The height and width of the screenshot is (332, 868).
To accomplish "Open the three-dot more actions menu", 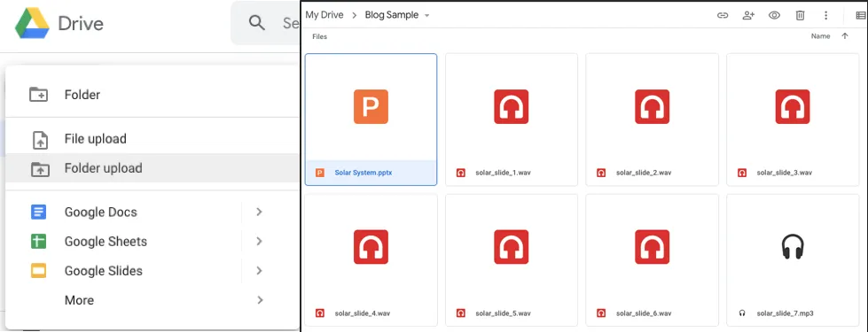I will (x=826, y=15).
